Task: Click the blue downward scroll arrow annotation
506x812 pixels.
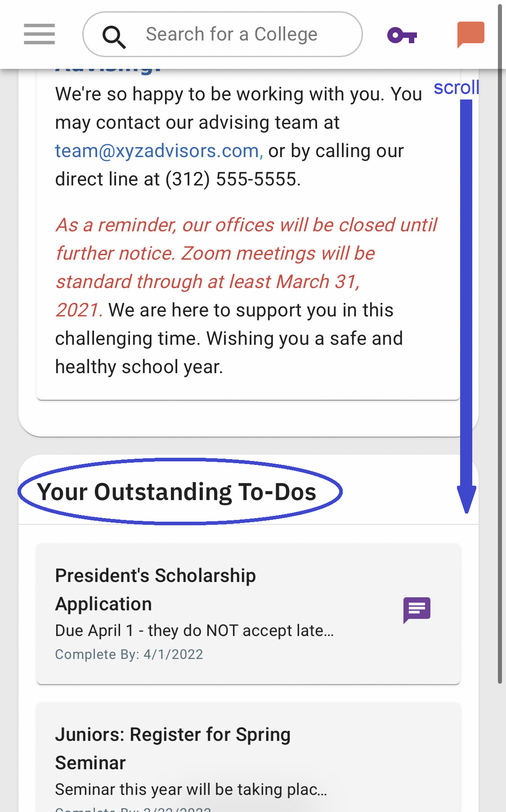Action: pos(466,306)
